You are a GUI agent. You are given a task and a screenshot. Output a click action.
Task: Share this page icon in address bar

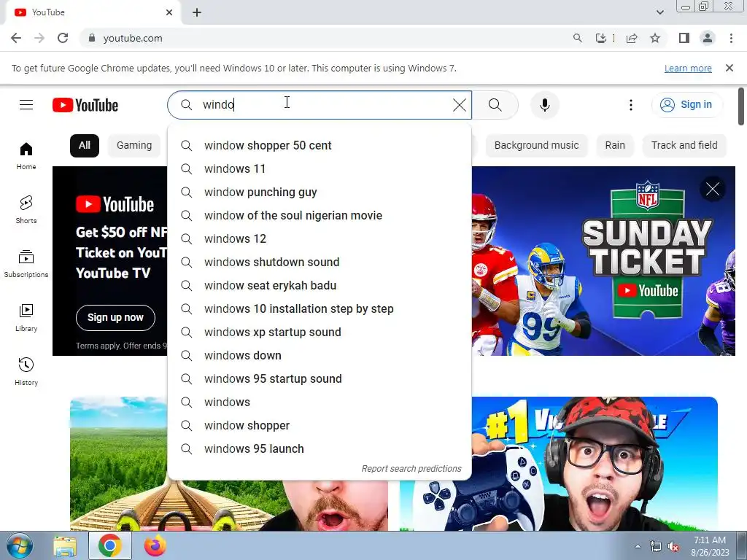[632, 38]
